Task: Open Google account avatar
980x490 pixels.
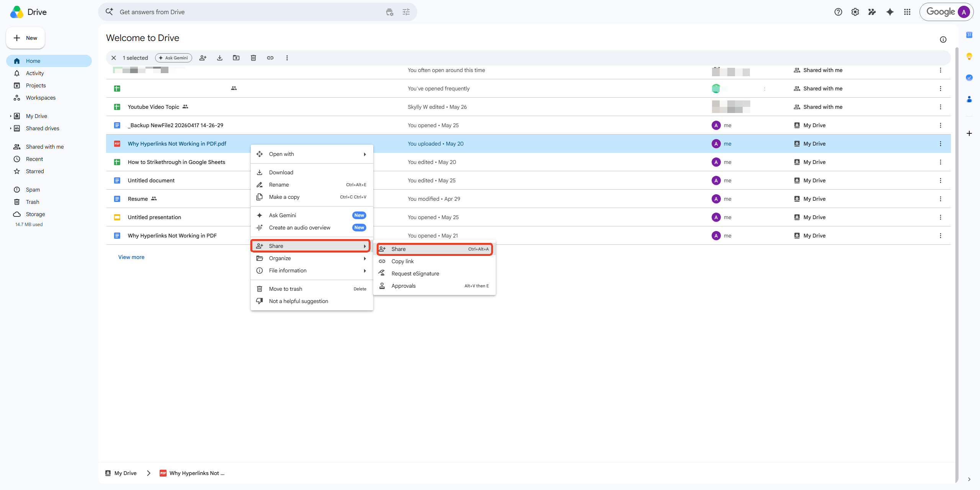Action: [x=964, y=12]
